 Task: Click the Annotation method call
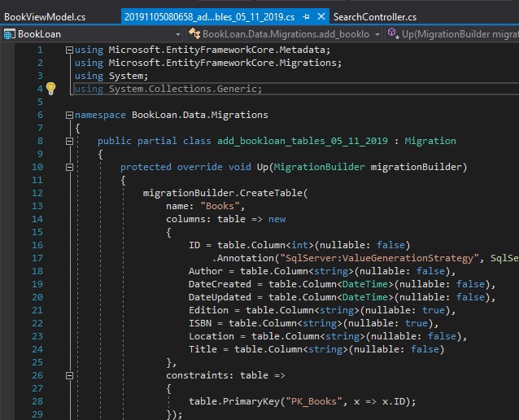click(x=246, y=258)
